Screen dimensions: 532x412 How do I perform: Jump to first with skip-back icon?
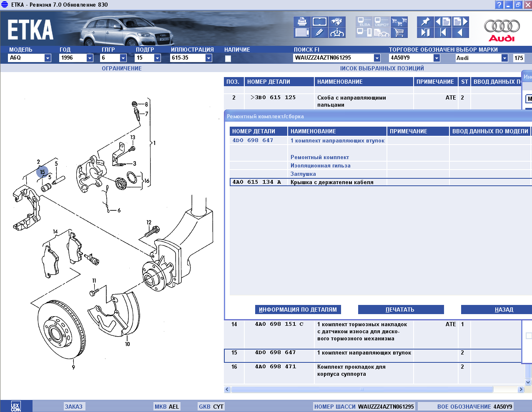coord(443,32)
